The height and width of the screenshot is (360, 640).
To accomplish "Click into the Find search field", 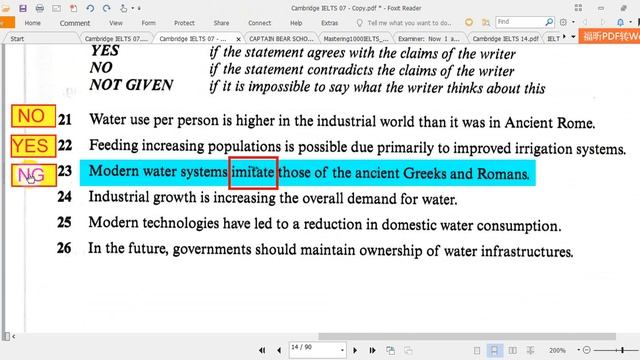I will point(520,22).
